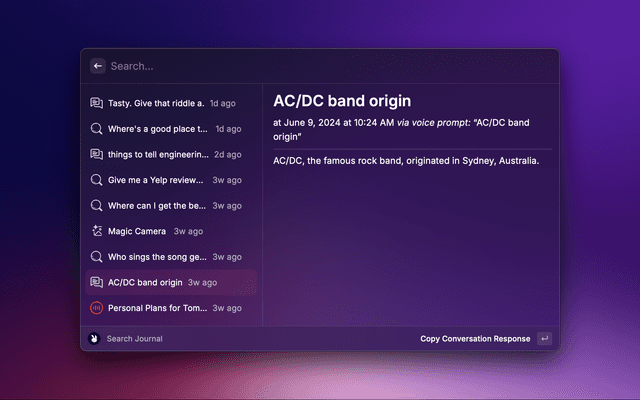Click chat icon beside 'AC/DC band origin'

click(97, 283)
